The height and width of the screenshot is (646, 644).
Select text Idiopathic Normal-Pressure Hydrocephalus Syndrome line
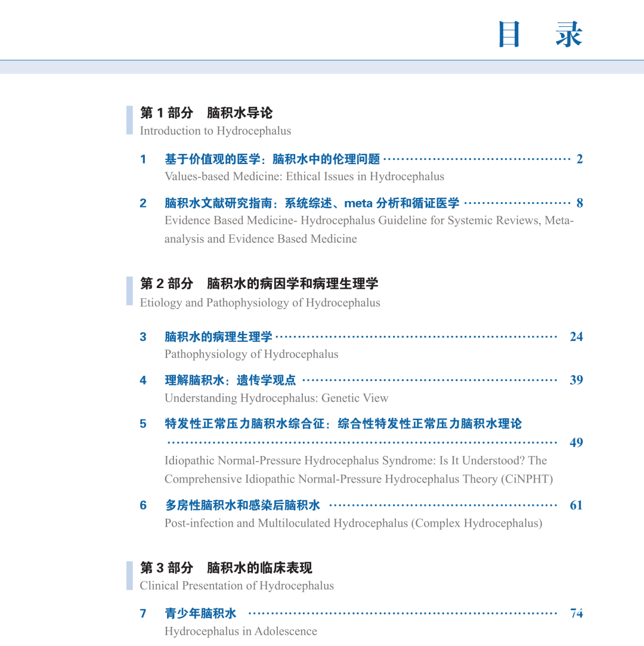click(356, 460)
